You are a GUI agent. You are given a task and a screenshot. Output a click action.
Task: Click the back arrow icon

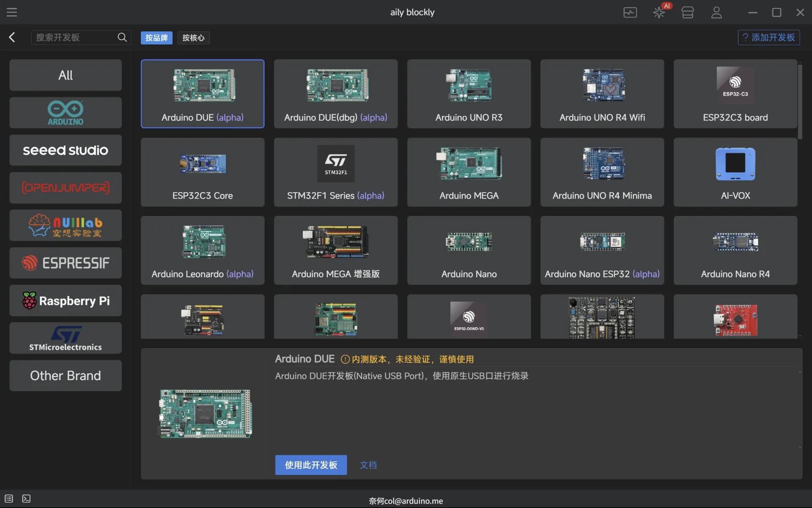pyautogui.click(x=12, y=37)
